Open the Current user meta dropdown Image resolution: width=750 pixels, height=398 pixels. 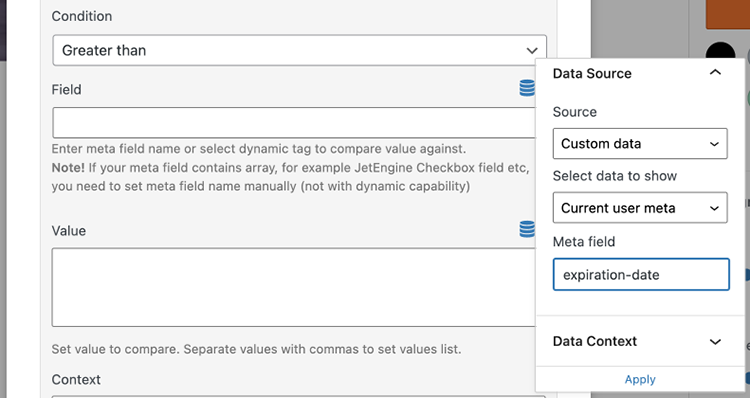pos(640,208)
